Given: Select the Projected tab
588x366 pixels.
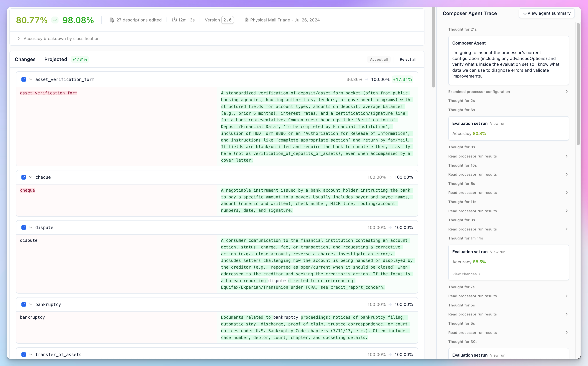Looking at the screenshot, I should tap(56, 59).
